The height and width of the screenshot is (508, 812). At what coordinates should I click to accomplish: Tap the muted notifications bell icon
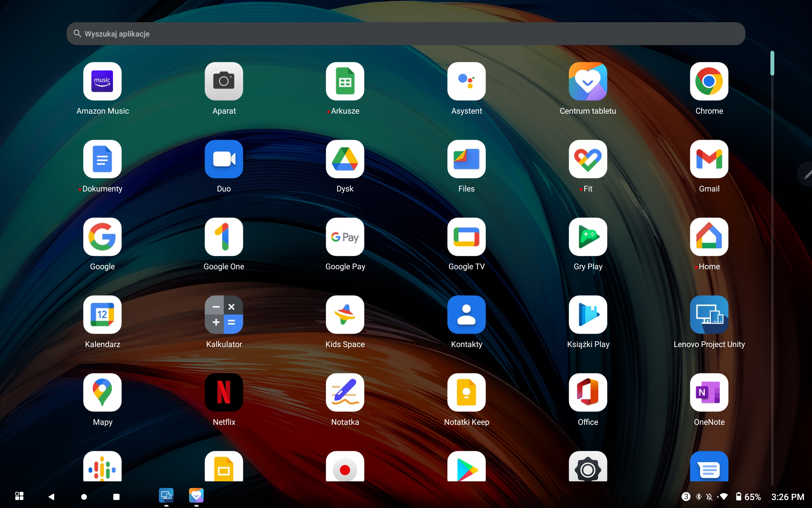pyautogui.click(x=709, y=497)
